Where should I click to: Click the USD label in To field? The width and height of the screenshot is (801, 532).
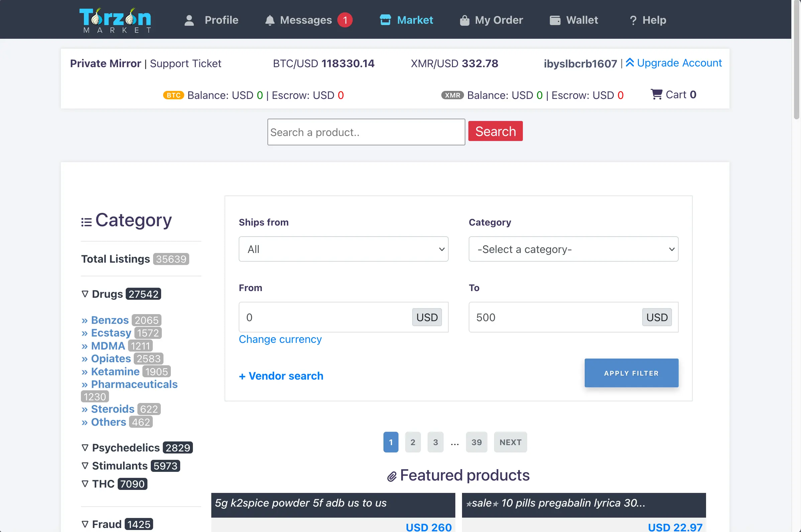(657, 317)
